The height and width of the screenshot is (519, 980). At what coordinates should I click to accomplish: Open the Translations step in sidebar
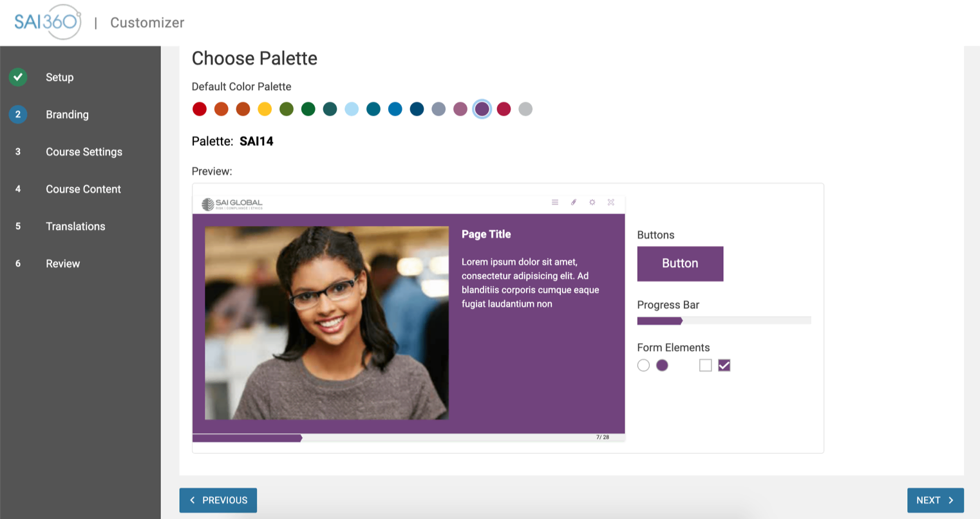(75, 227)
